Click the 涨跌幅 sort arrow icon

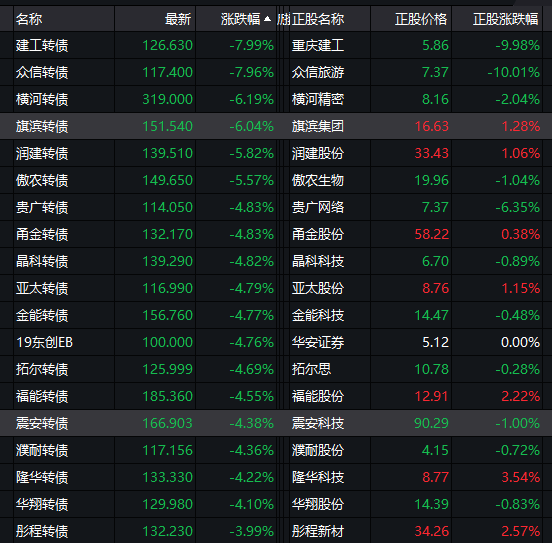pyautogui.click(x=268, y=19)
